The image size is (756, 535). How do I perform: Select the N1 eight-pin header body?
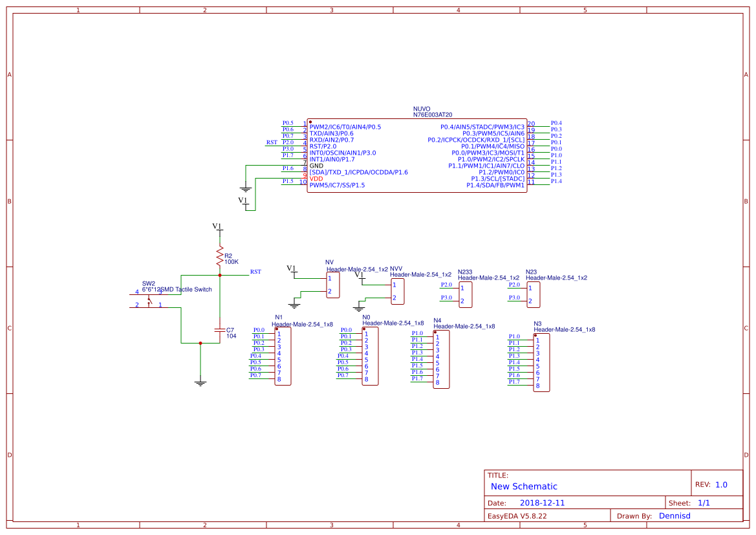point(283,356)
